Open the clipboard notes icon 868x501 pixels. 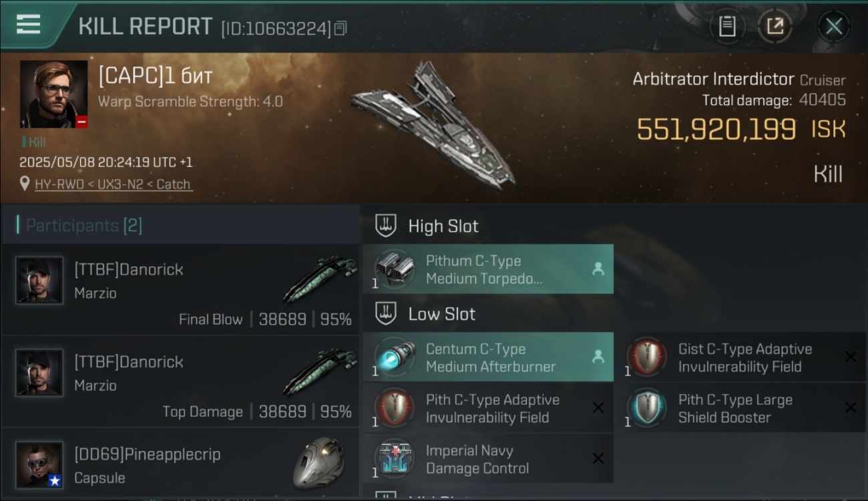(727, 27)
